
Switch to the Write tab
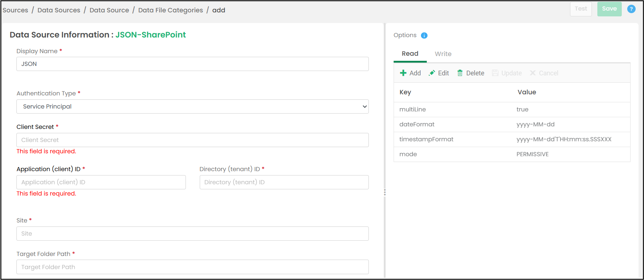(443, 54)
